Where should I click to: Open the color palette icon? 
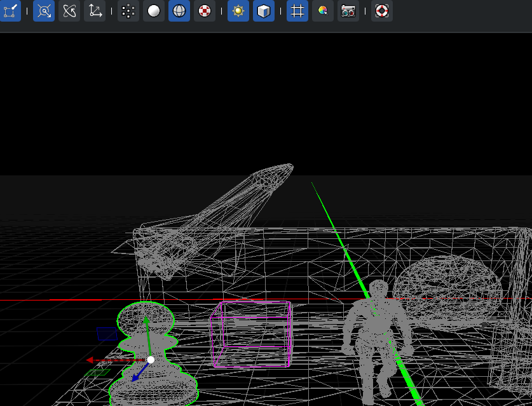click(x=323, y=11)
